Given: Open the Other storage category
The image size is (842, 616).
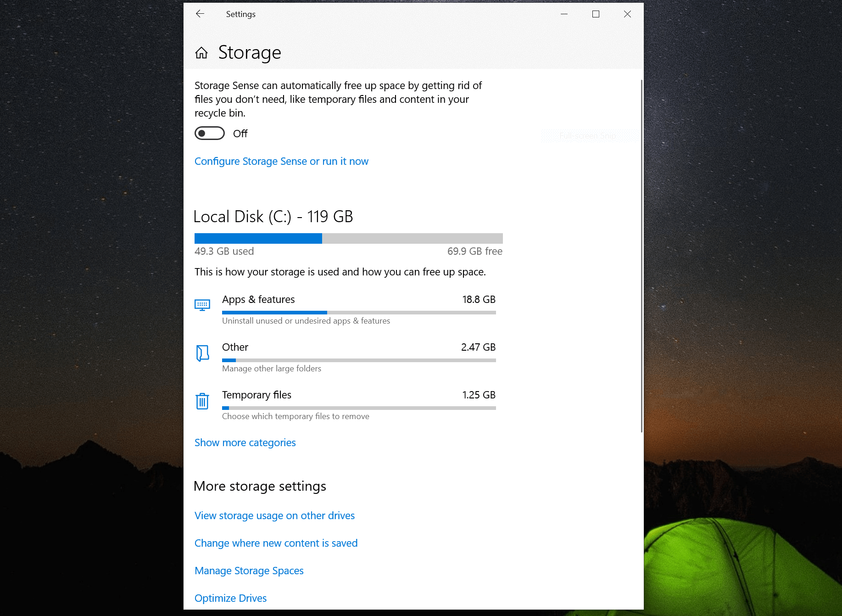Looking at the screenshot, I should 235,347.
